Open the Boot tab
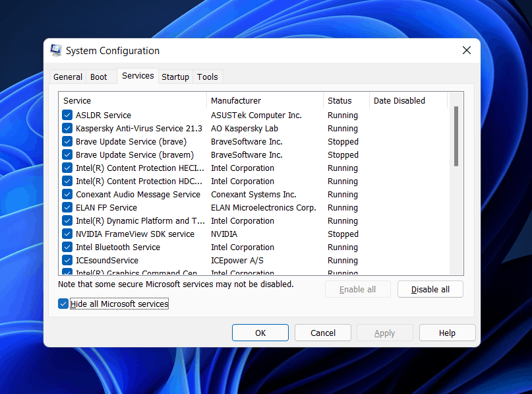Viewport: 532px width, 394px height. (x=99, y=77)
